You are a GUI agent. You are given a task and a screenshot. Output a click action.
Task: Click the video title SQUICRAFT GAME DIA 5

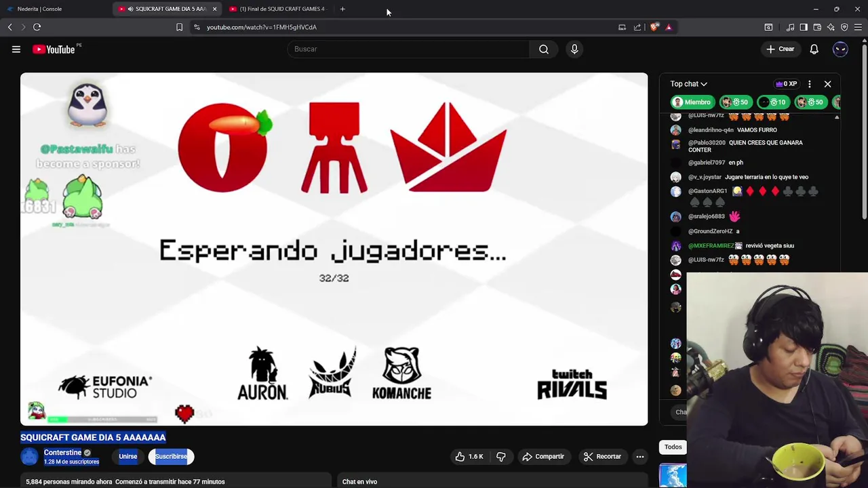click(93, 437)
